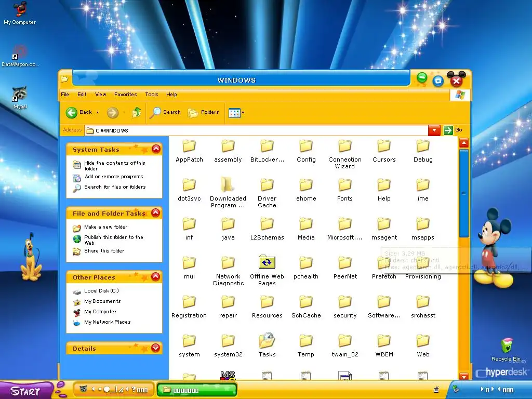This screenshot has height=399, width=532.
Task: Expand the Details panel
Action: [156, 348]
